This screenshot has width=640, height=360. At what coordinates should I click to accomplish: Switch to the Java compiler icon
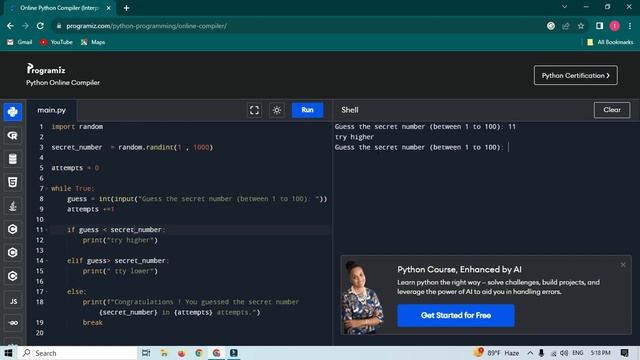click(x=13, y=206)
